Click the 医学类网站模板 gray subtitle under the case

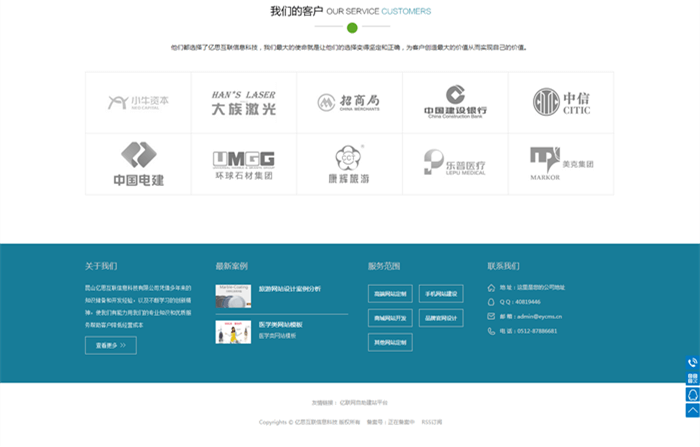tap(277, 336)
